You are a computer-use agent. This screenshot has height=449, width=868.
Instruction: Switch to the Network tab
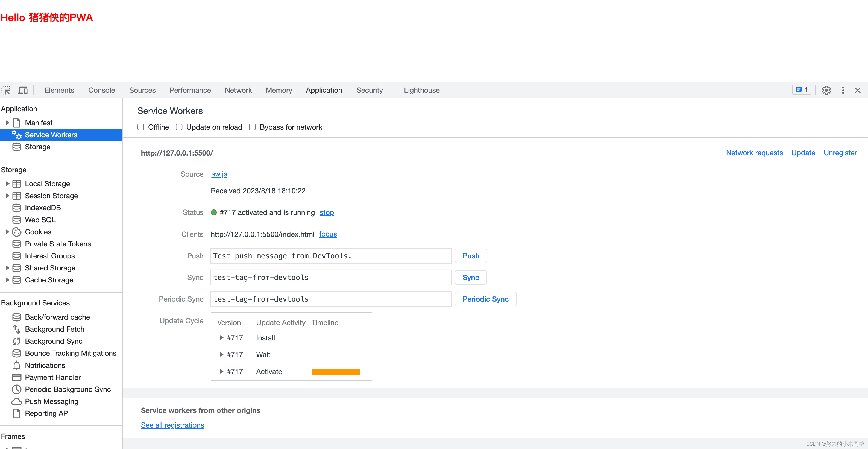pos(238,90)
